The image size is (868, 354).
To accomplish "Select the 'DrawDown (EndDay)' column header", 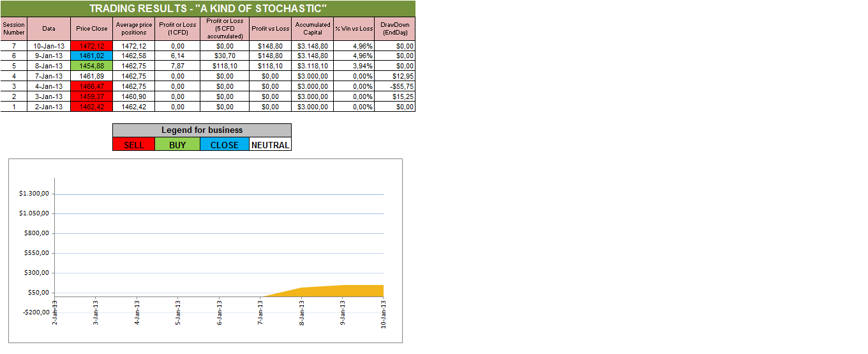I will 395,29.
